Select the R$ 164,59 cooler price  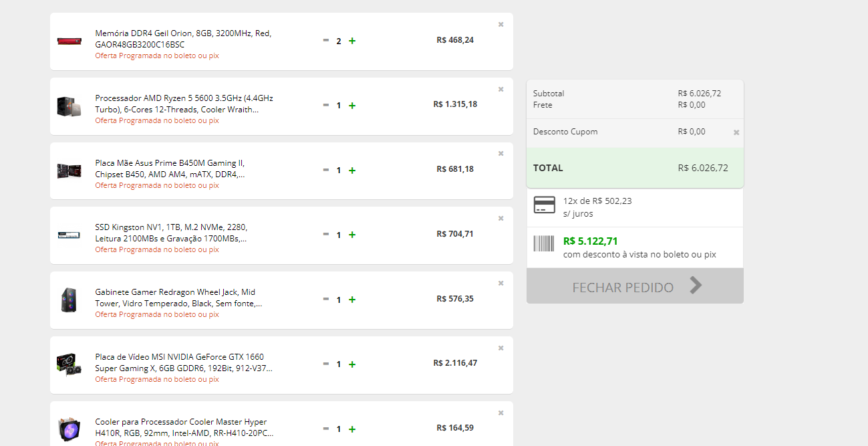point(455,428)
